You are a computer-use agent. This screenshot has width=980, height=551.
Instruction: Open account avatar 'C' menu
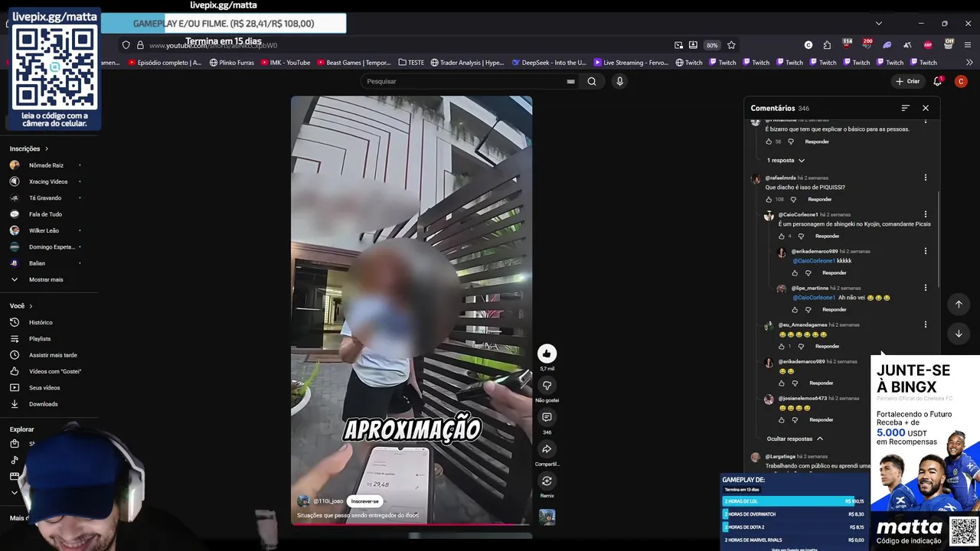[x=961, y=81]
